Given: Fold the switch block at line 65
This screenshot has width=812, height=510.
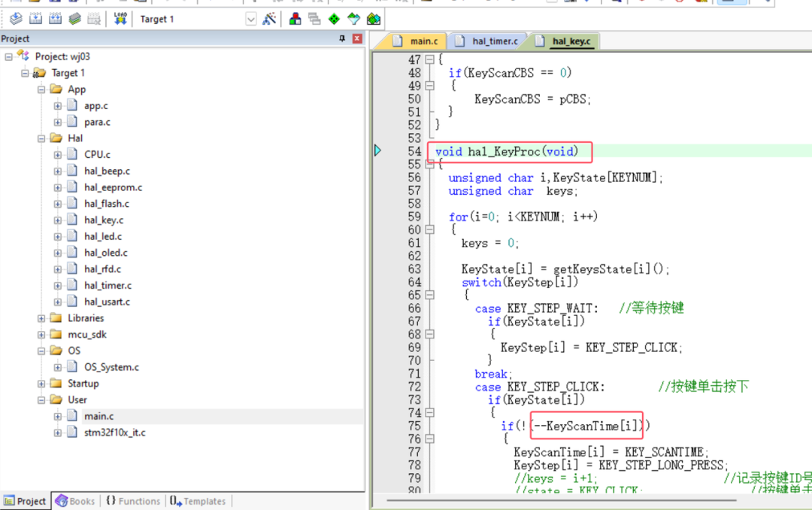Looking at the screenshot, I should 429,295.
